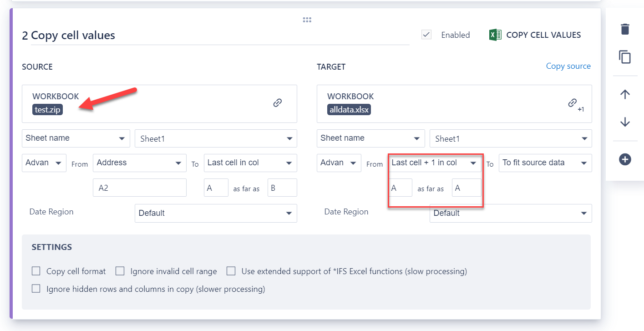This screenshot has width=644, height=331.
Task: Click the A2 address input field
Action: click(139, 188)
